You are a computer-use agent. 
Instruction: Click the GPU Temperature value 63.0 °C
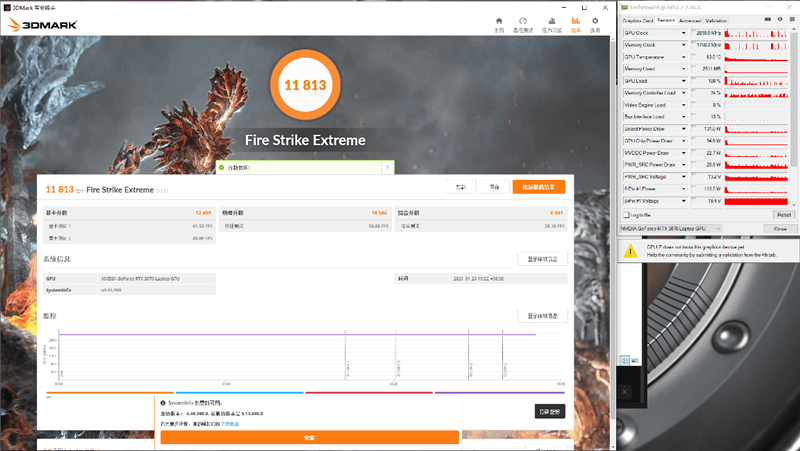click(x=713, y=57)
